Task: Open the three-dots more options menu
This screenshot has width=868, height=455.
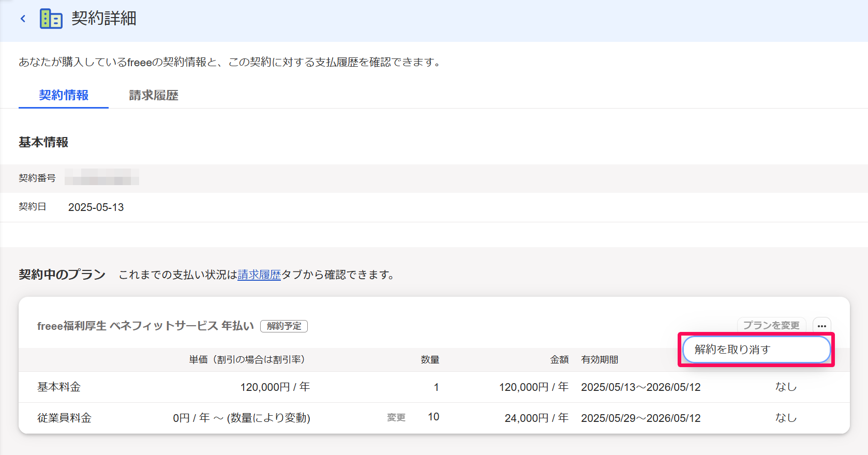Action: pyautogui.click(x=822, y=326)
